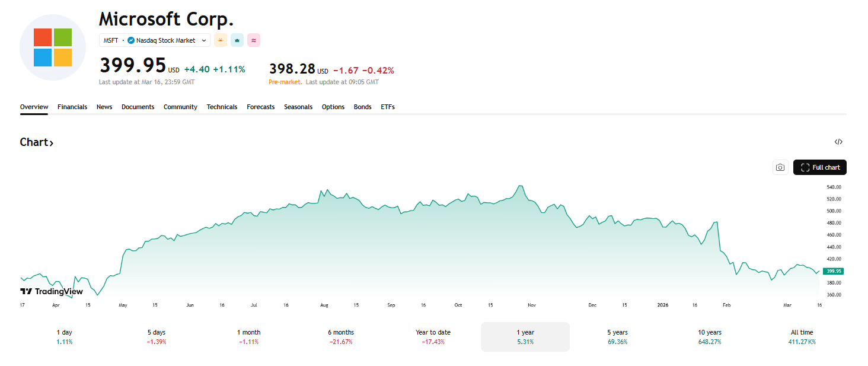Open the Documents tab
This screenshot has width=868, height=366.
tap(138, 107)
